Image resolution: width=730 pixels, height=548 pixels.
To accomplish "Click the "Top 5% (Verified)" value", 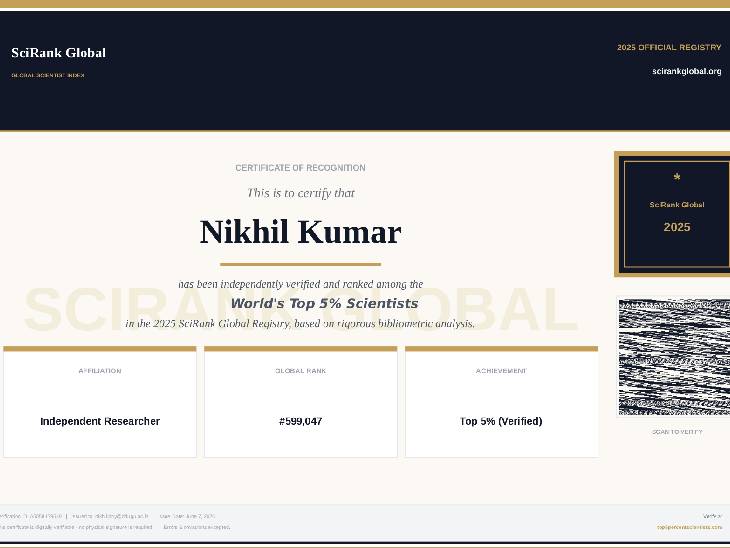I will pos(501,421).
